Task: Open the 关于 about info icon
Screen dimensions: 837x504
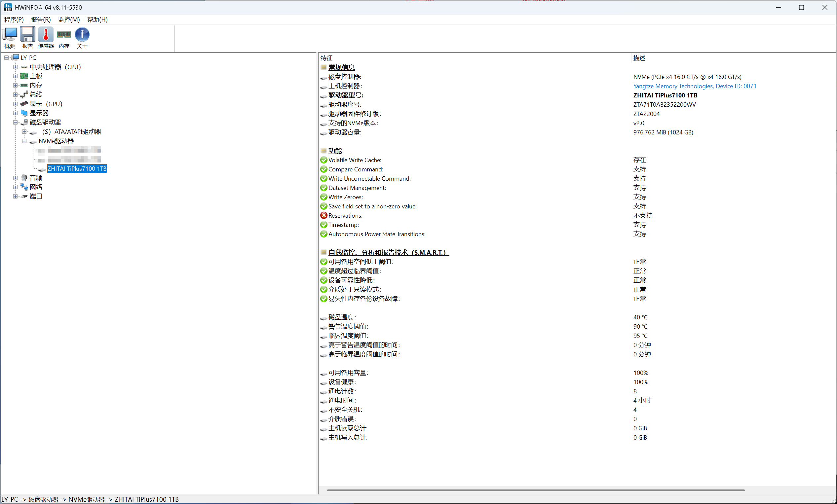Action: click(82, 37)
